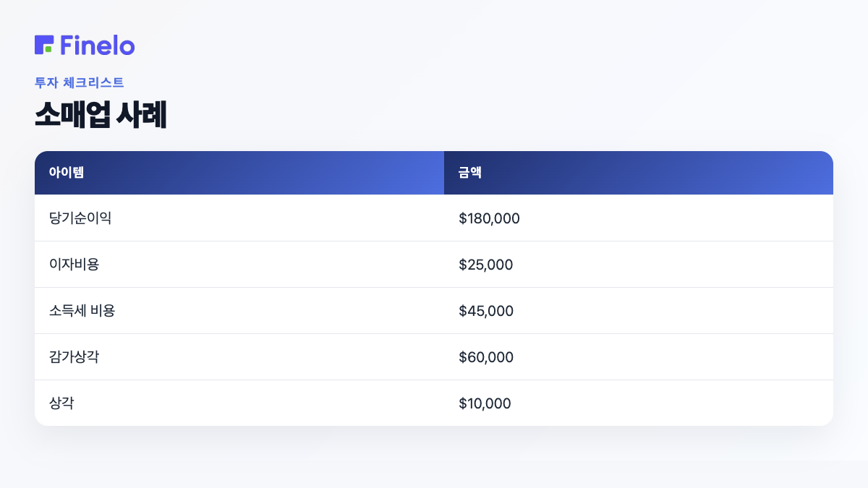The width and height of the screenshot is (868, 488).
Task: Click the $45,000 amount cell
Action: (x=486, y=311)
